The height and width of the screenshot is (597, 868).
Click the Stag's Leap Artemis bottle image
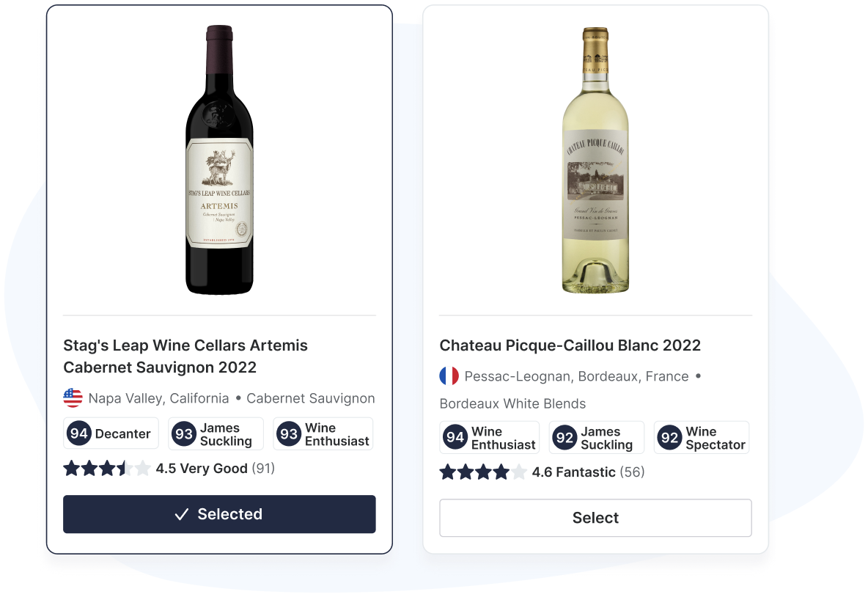tap(219, 160)
